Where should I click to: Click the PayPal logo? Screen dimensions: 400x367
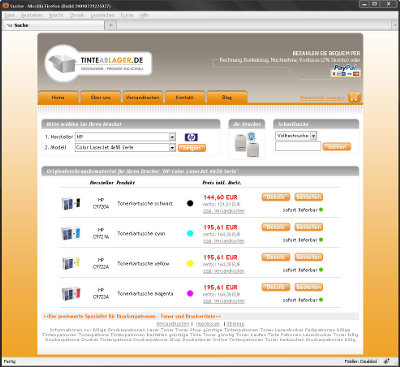(x=346, y=71)
